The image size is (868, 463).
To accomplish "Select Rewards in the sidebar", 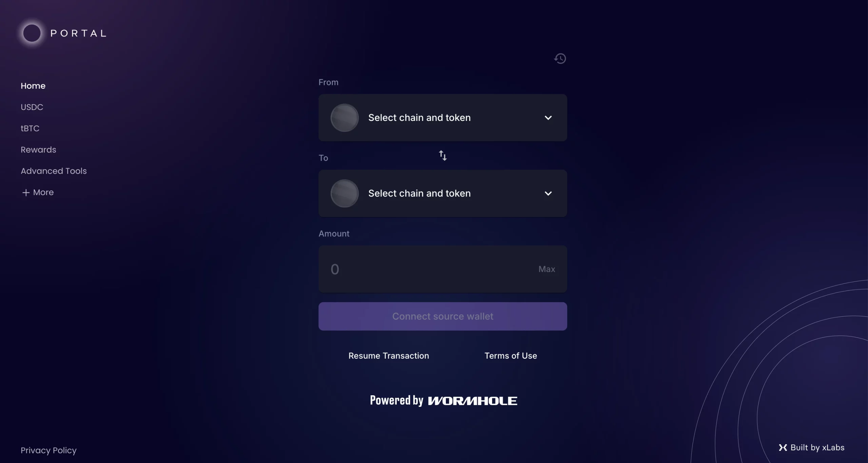I will 38,150.
